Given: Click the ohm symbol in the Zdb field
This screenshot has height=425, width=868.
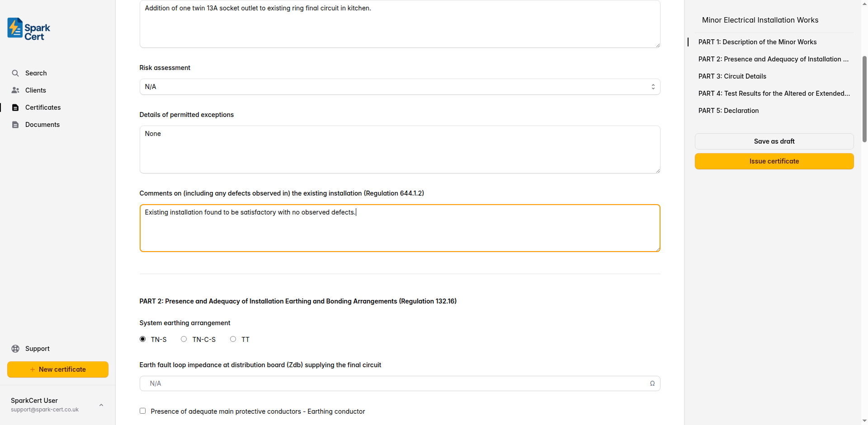Looking at the screenshot, I should click(x=652, y=383).
